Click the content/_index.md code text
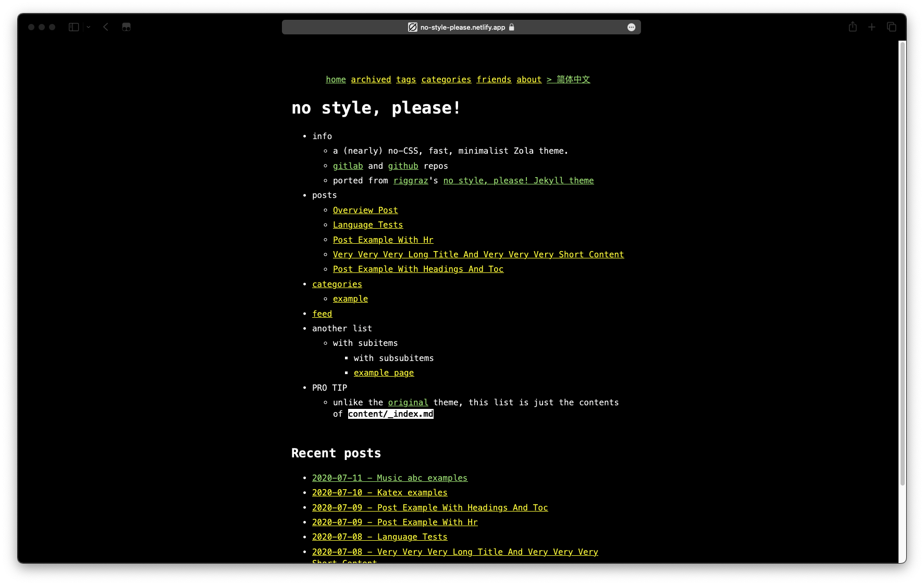The height and width of the screenshot is (585, 924). click(391, 414)
